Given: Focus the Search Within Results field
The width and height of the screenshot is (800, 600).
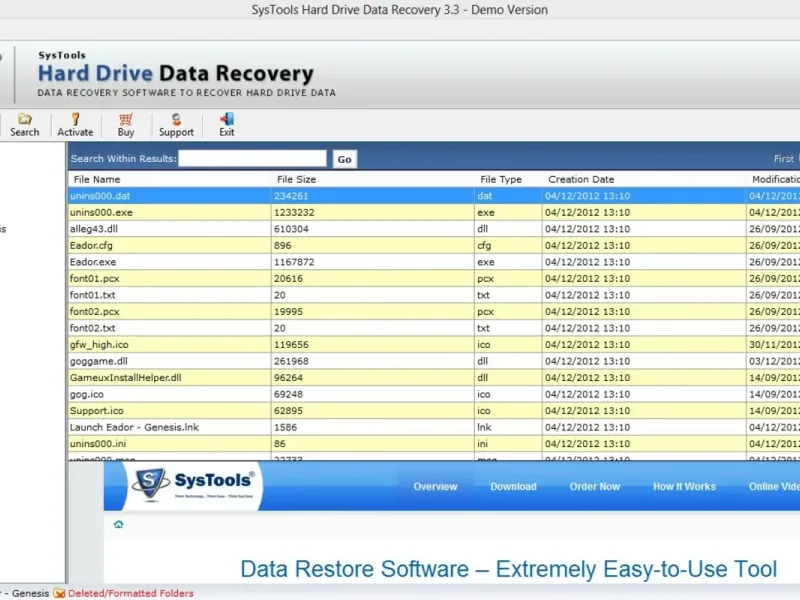Looking at the screenshot, I should point(252,159).
